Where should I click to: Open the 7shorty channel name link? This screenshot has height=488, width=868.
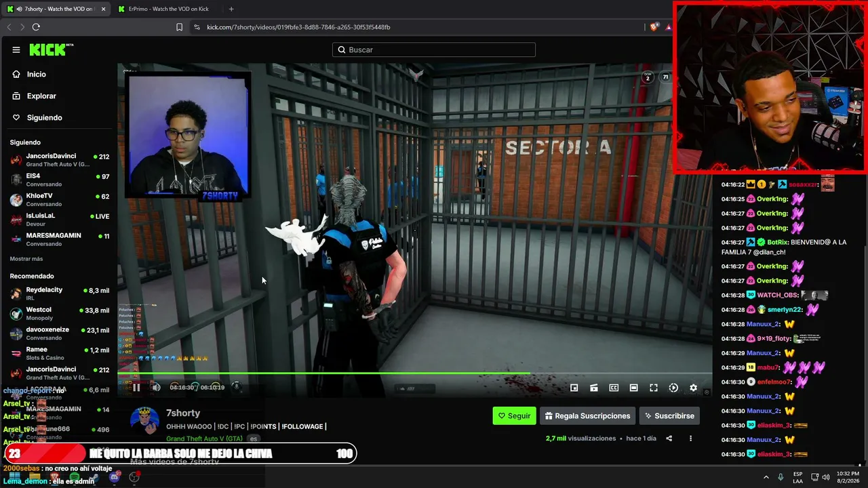tap(183, 413)
